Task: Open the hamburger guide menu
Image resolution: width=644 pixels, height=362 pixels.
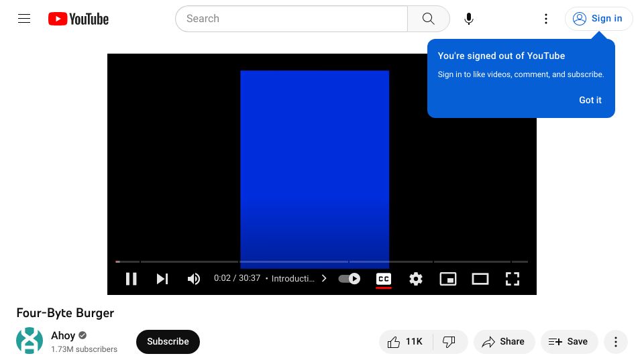Action: coord(24,19)
